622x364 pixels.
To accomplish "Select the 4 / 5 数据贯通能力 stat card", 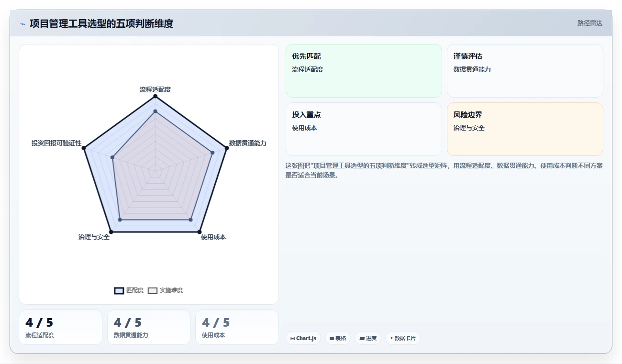I will tap(149, 327).
